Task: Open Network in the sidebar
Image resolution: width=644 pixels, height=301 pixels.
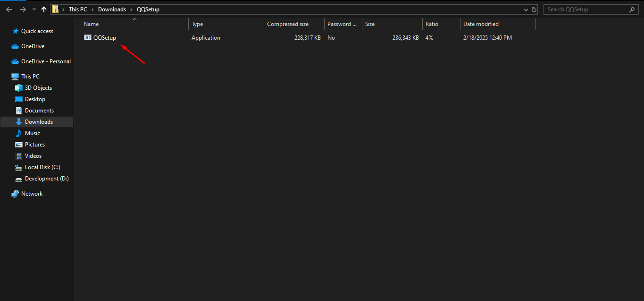Action: point(32,194)
